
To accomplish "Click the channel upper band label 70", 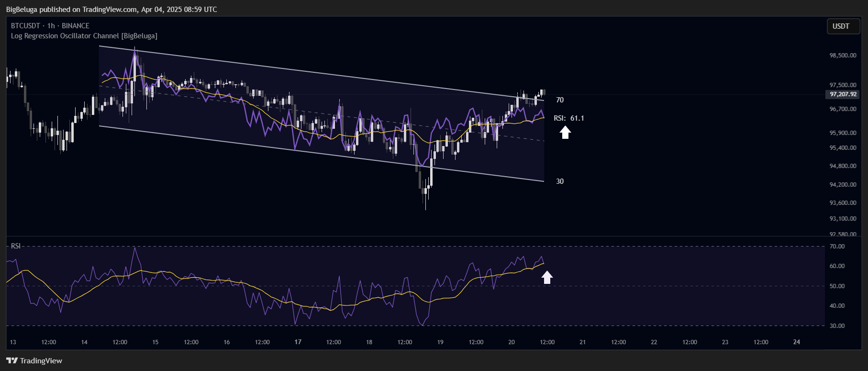I will (560, 100).
